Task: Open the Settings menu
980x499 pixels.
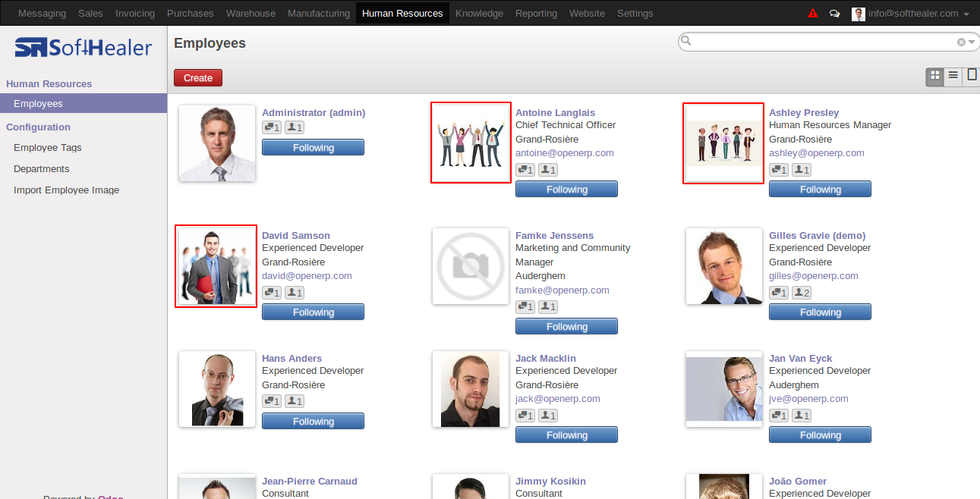Action: click(635, 13)
